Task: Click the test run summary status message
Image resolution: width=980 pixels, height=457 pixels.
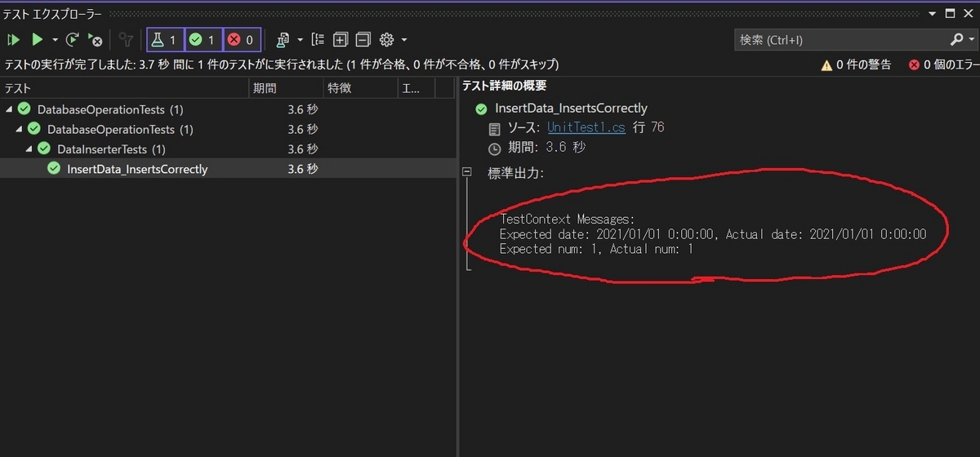Action: click(282, 64)
